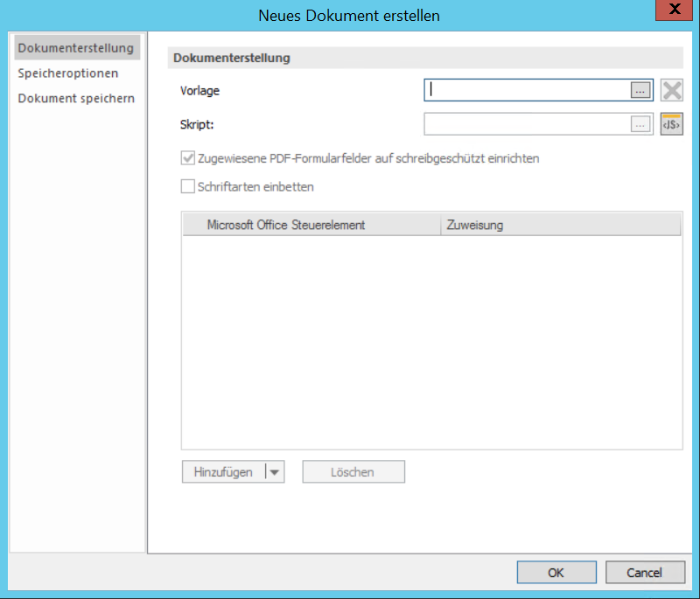Click the Dokumenterstellung section heading

(232, 58)
